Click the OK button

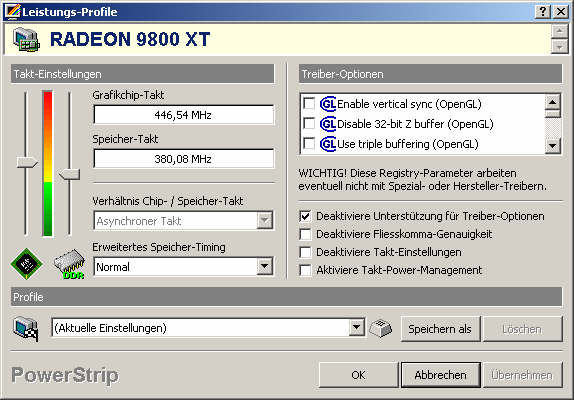point(358,375)
